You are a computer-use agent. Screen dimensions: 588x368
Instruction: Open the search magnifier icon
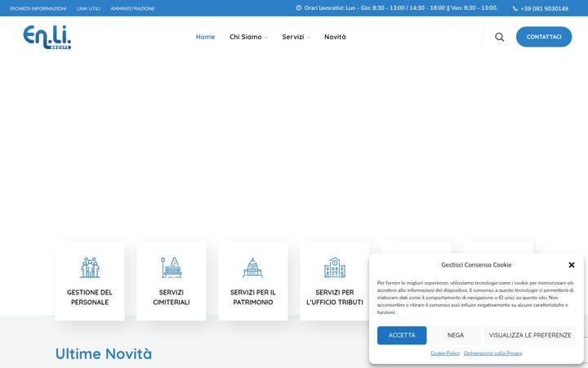tap(499, 37)
